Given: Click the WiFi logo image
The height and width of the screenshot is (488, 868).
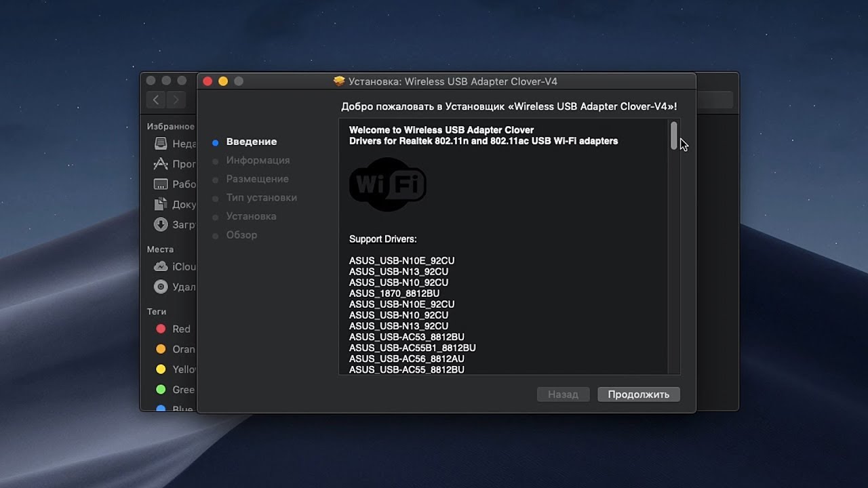Looking at the screenshot, I should click(x=387, y=184).
